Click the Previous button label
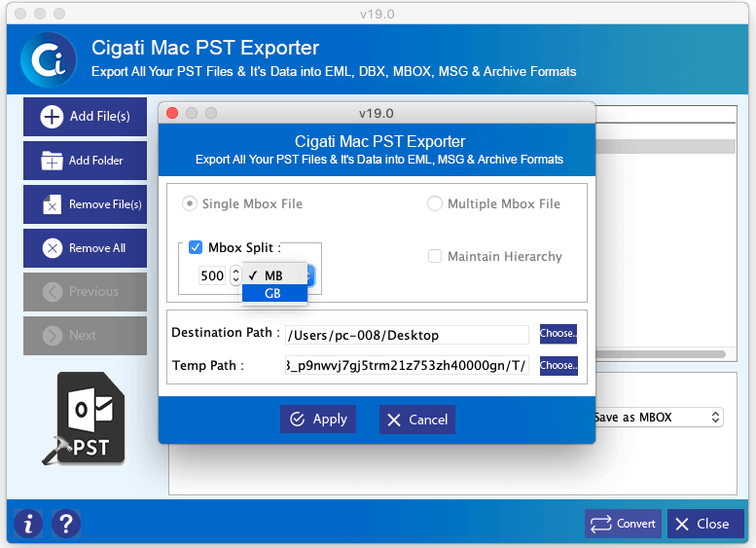756x548 pixels. click(93, 292)
